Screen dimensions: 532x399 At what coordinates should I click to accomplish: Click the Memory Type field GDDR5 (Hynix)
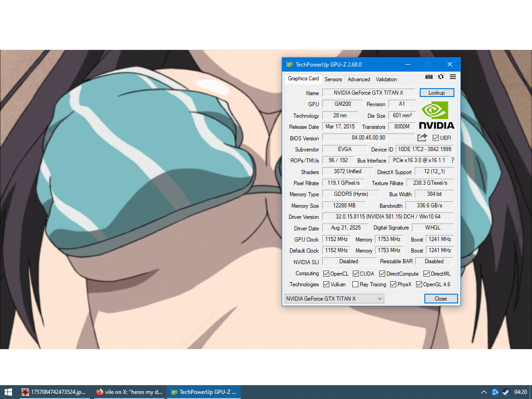point(351,194)
